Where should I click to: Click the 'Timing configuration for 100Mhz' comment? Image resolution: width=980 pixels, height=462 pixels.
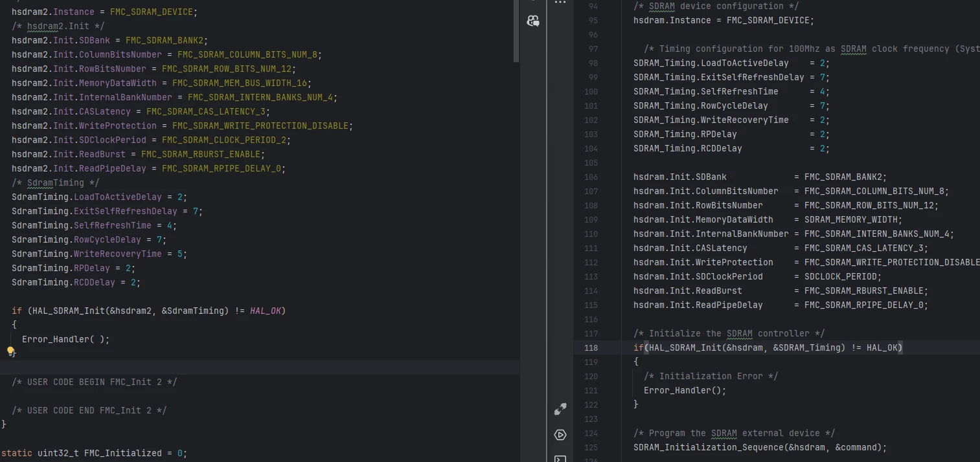[812, 49]
